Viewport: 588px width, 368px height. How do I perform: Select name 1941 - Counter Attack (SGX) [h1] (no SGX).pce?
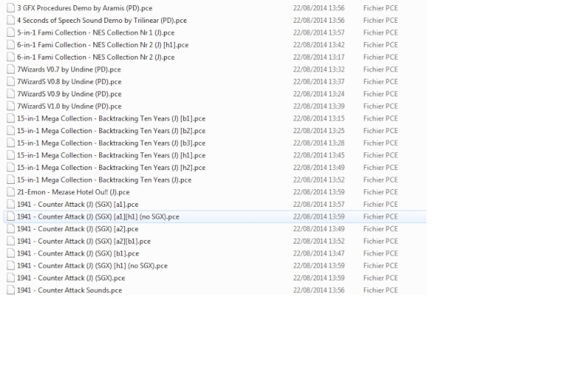coord(93,266)
